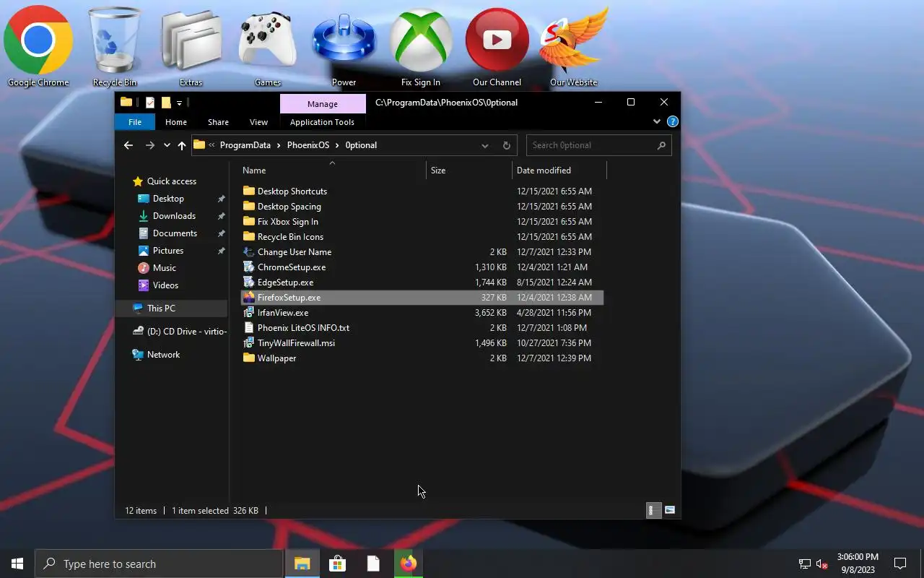Select Quick access in the navigation pane
Viewport: 924px width, 578px height.
172,181
